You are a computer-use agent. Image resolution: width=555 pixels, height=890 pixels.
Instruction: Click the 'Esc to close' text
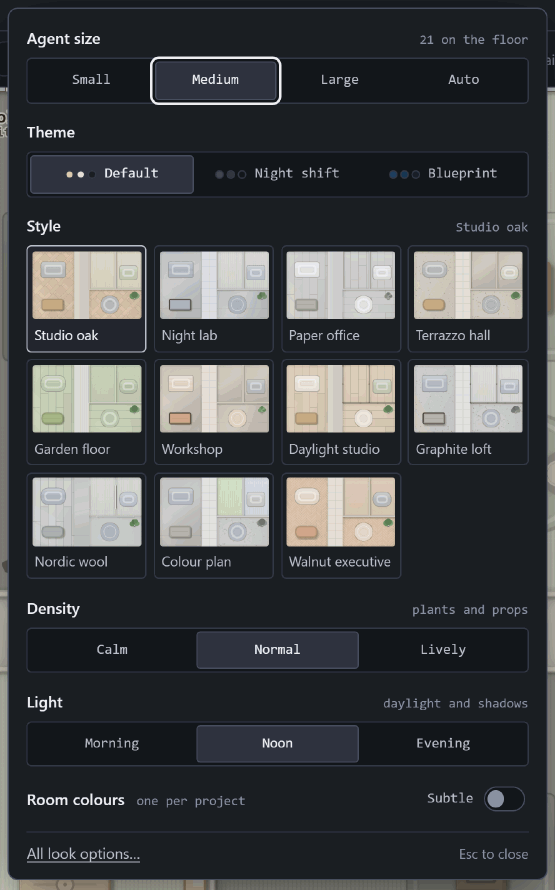click(x=494, y=854)
